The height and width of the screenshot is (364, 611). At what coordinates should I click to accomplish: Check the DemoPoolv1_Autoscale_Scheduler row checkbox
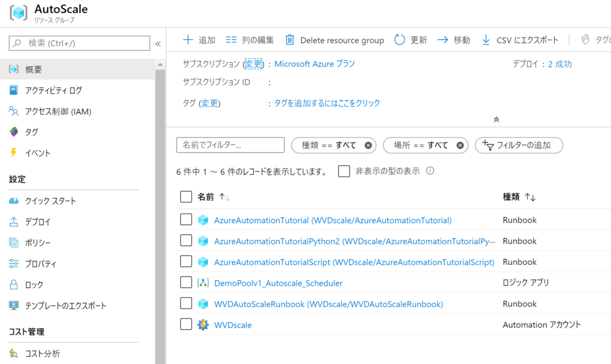[186, 282]
